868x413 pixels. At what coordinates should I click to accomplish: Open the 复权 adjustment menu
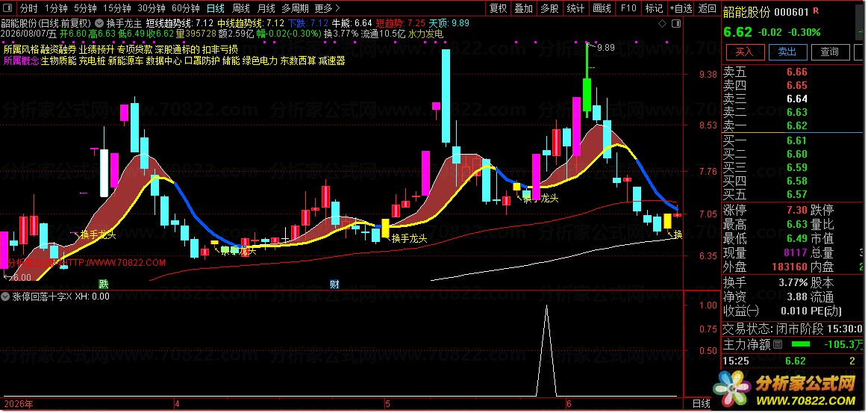click(x=499, y=8)
